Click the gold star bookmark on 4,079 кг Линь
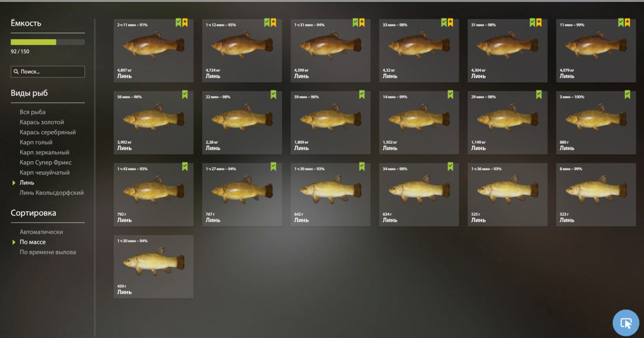 [627, 23]
